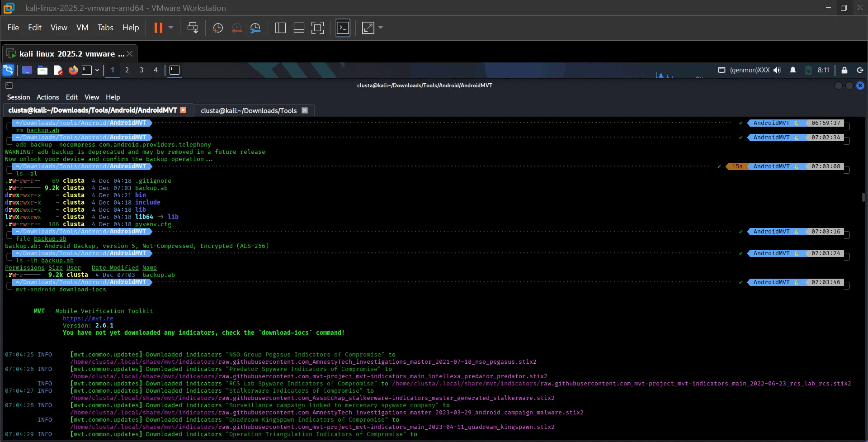868x442 pixels.
Task: Open the Kali applications menu
Action: (9, 70)
